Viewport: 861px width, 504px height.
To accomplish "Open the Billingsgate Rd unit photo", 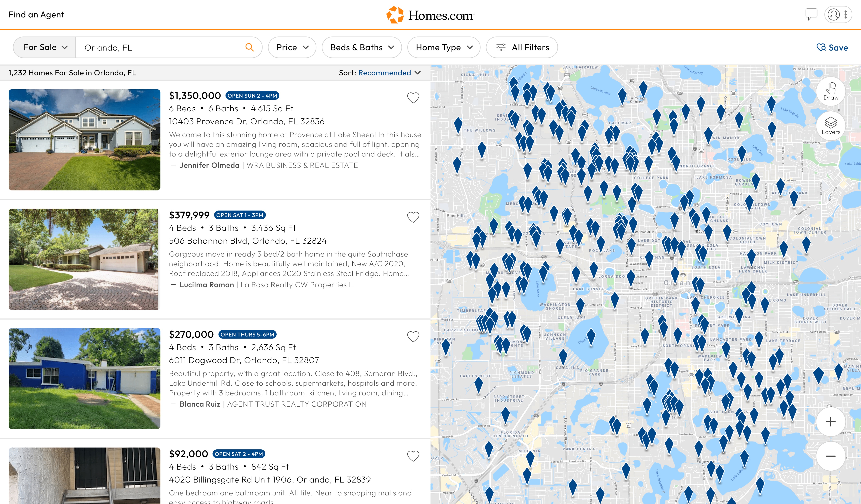I will 84,476.
